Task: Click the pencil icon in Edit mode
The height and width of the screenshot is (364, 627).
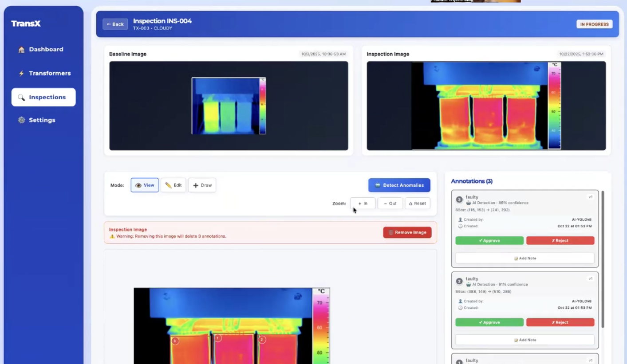Action: tap(169, 185)
